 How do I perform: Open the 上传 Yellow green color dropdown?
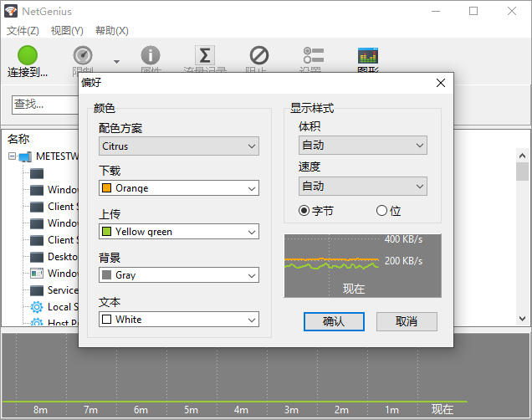click(179, 232)
